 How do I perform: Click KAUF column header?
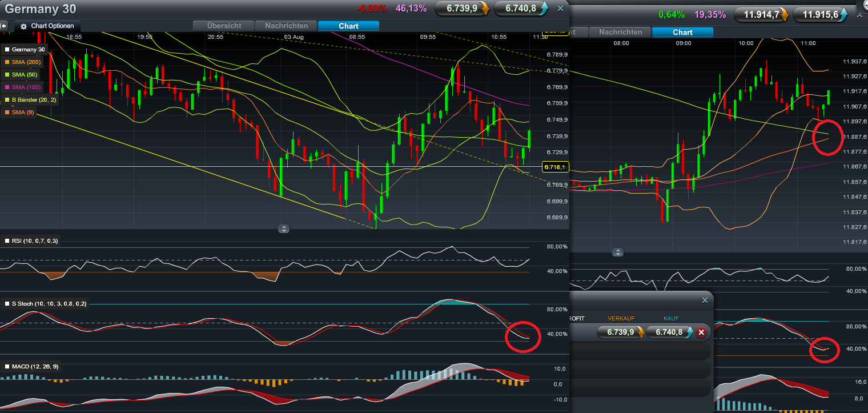pos(670,318)
